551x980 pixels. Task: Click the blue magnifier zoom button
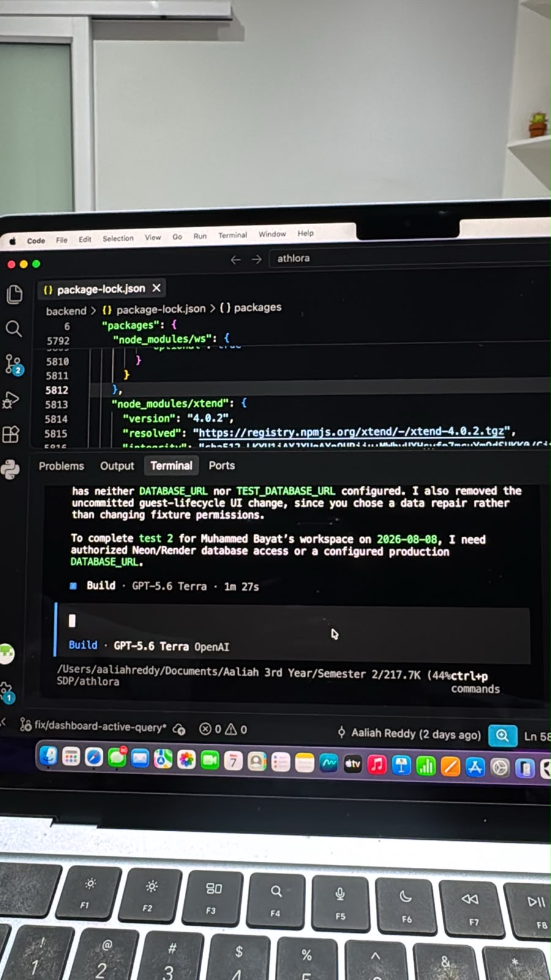pos(502,736)
